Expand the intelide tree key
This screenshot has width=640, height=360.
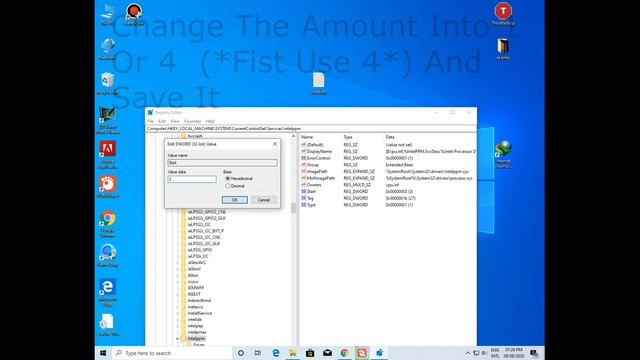tap(178, 320)
